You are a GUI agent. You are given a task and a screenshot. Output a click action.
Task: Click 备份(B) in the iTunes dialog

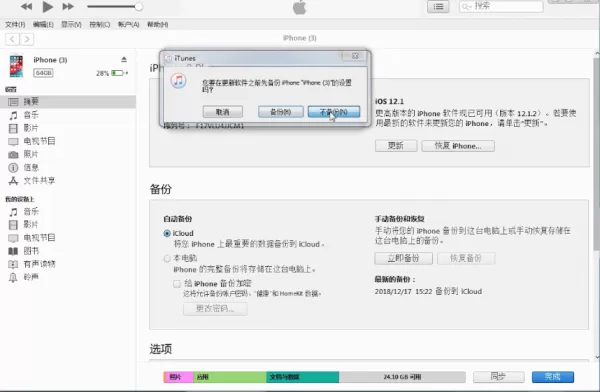click(280, 112)
